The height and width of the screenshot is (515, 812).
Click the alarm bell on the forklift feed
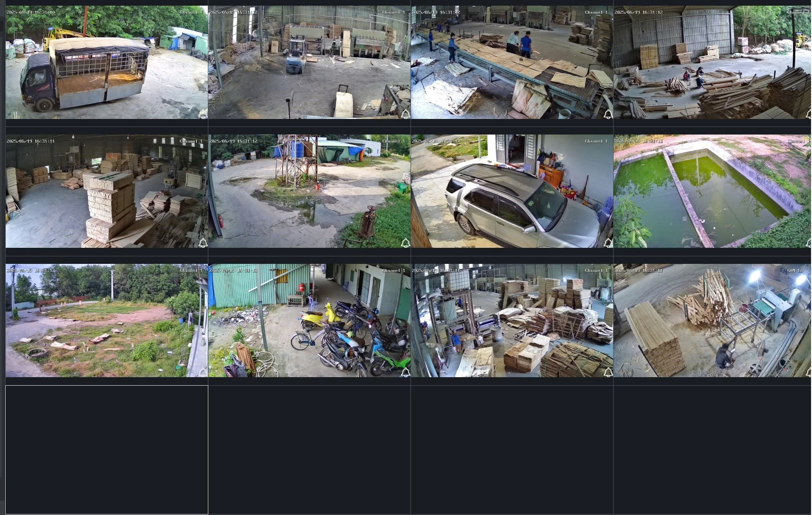pyautogui.click(x=405, y=114)
